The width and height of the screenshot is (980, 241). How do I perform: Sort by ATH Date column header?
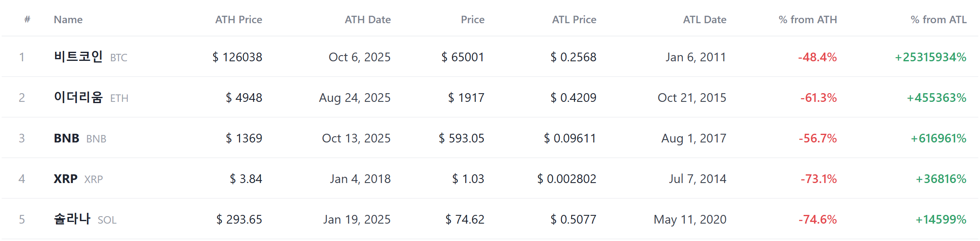click(x=368, y=19)
